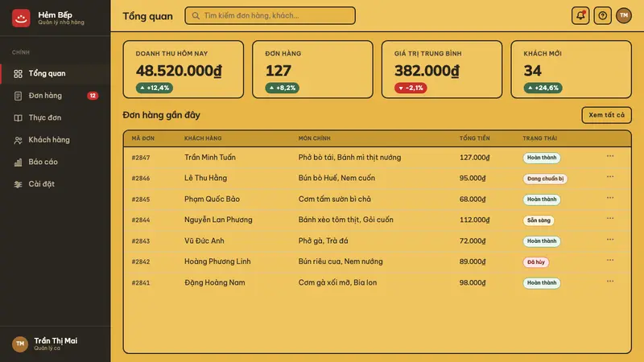Image resolution: width=644 pixels, height=362 pixels.
Task: Open more options for order #2843
Action: click(610, 240)
